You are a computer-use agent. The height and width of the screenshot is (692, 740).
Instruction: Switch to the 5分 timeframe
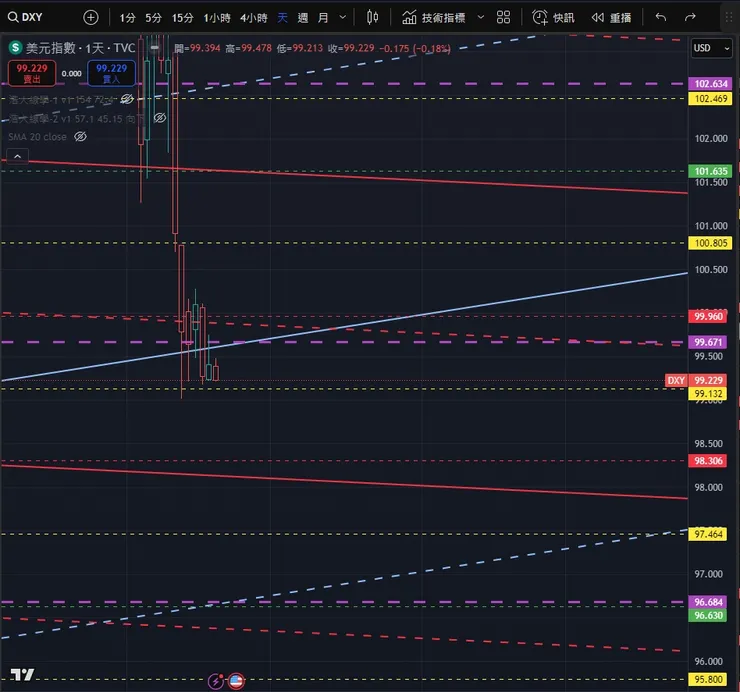tap(153, 18)
